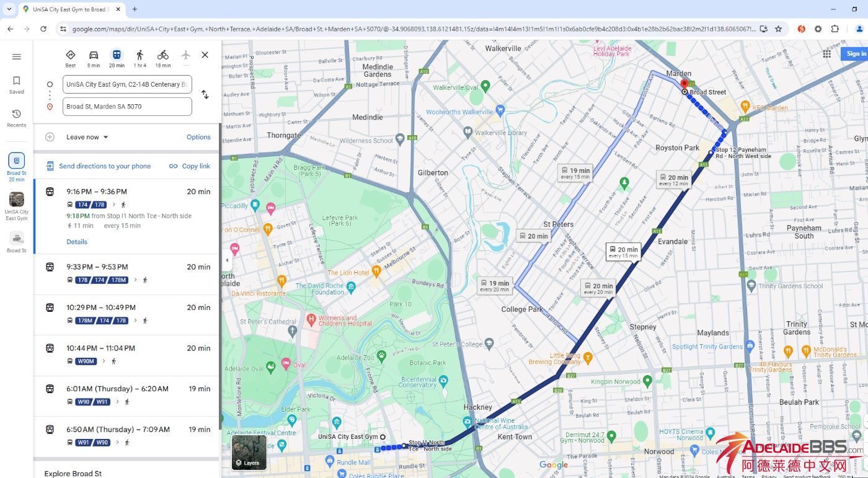Select The Lion Hotel marker
Image resolution: width=868 pixels, height=478 pixels.
coord(376,271)
